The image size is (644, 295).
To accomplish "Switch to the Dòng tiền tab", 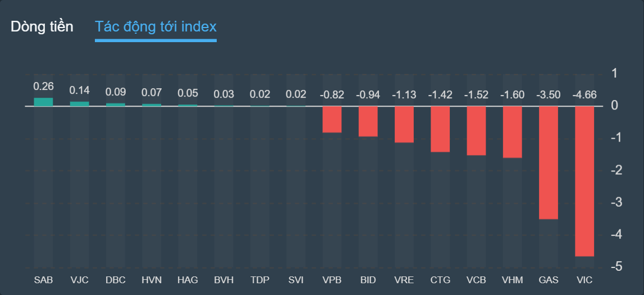I will 42,26.
